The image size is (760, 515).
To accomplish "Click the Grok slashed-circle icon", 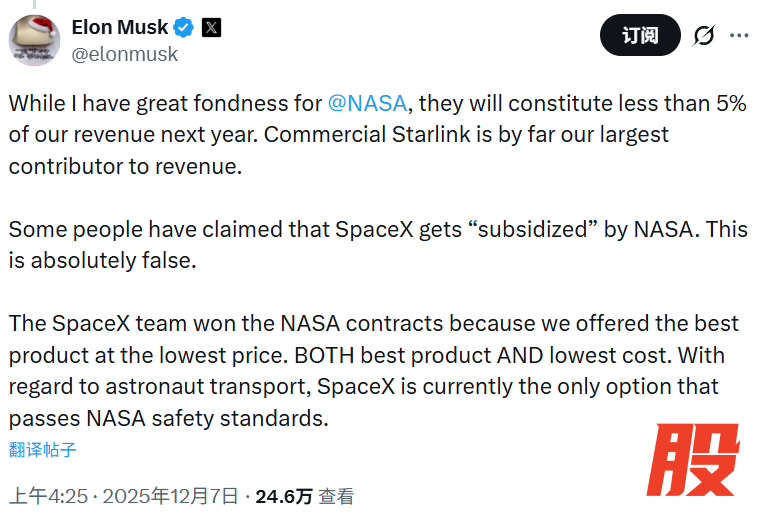I will pyautogui.click(x=704, y=36).
